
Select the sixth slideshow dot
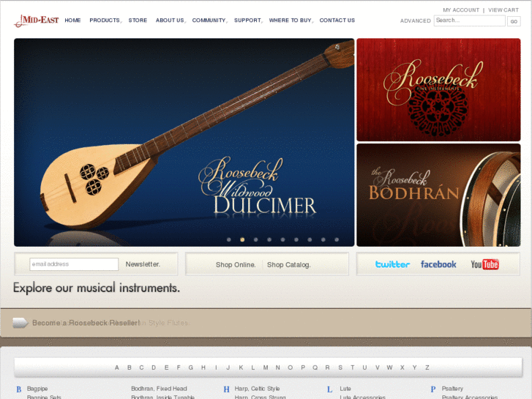pos(296,239)
